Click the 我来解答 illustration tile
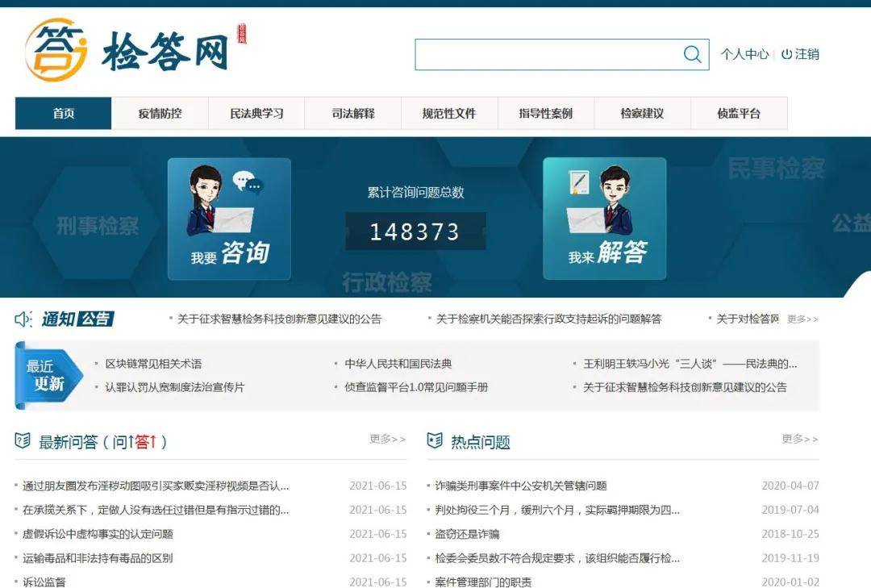Viewport: 871px width, 588px height. coord(604,219)
